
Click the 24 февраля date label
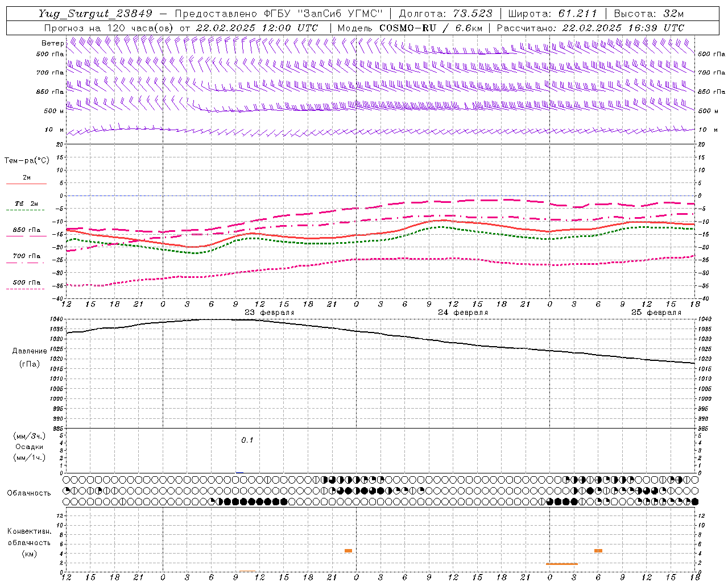click(x=463, y=313)
